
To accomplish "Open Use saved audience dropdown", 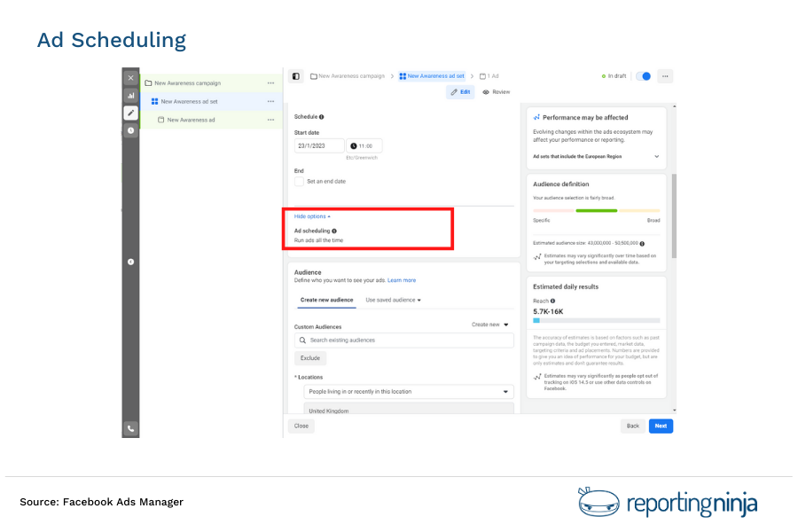I will tap(393, 300).
